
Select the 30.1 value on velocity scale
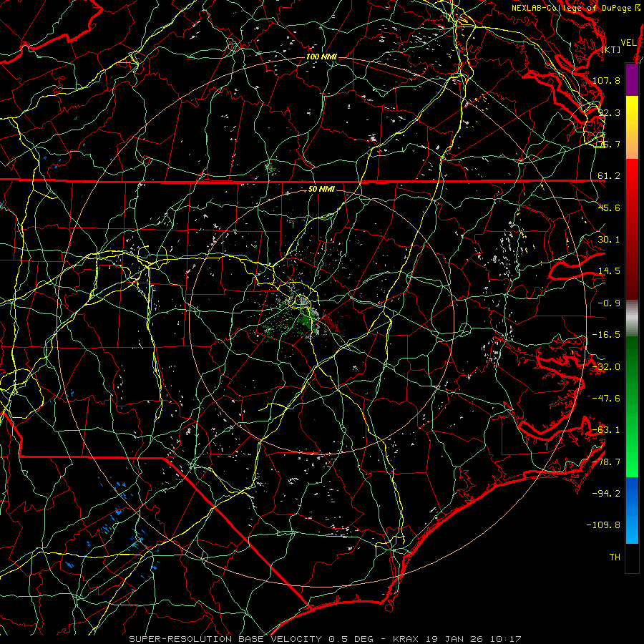coord(609,240)
